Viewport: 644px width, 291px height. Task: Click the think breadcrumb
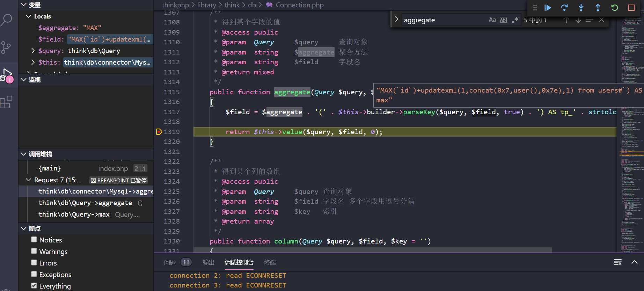[232, 5]
